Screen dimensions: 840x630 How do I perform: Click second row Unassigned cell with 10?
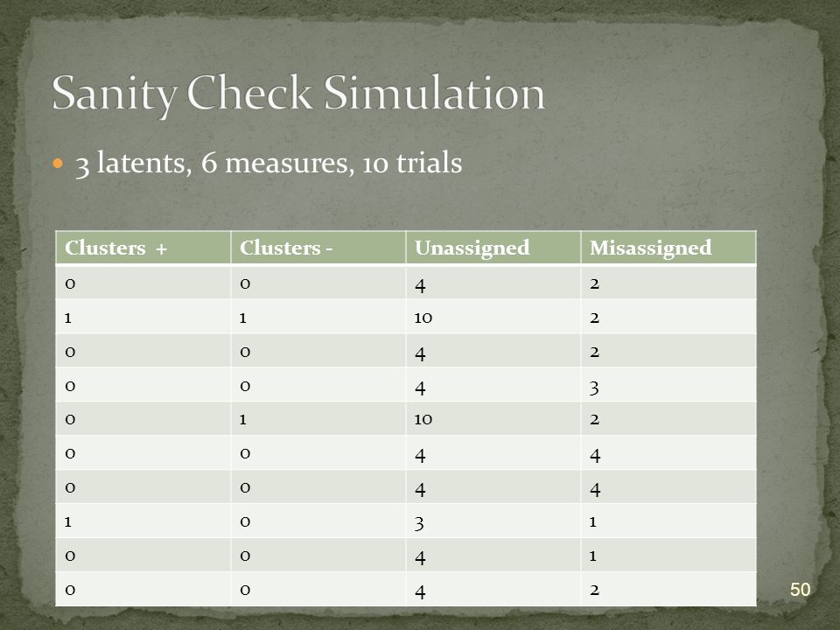click(493, 317)
